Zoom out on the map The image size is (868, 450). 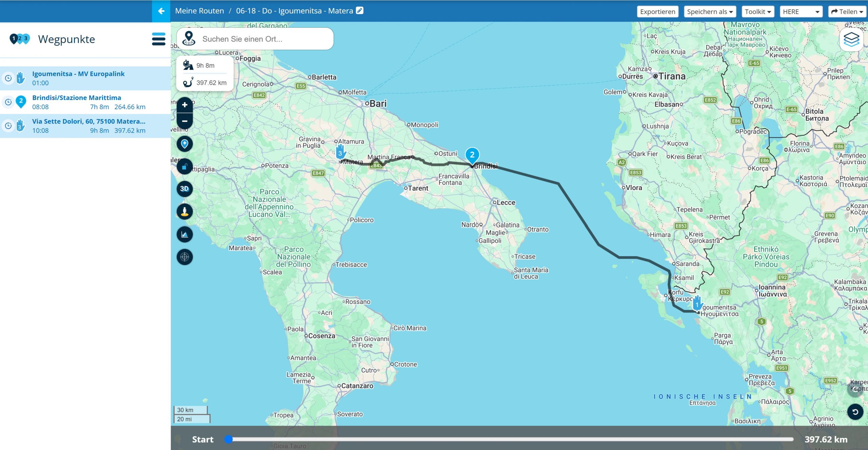185,121
